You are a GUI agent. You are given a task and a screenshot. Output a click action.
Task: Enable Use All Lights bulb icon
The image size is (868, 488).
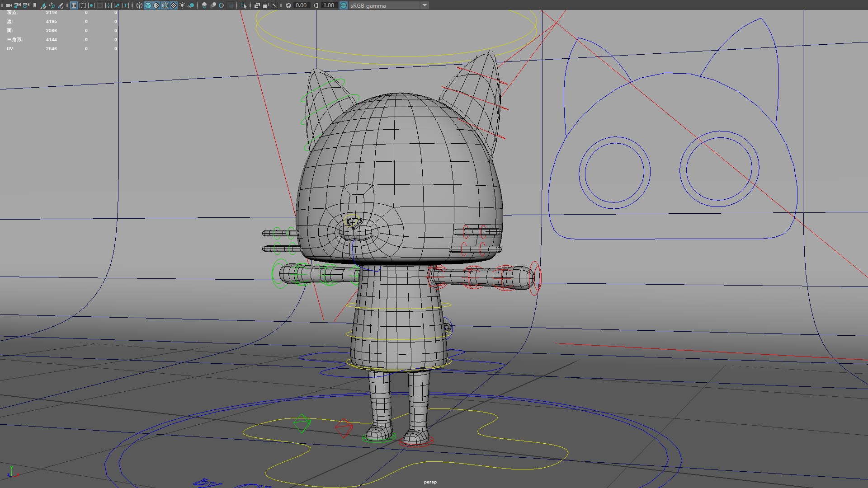point(182,5)
